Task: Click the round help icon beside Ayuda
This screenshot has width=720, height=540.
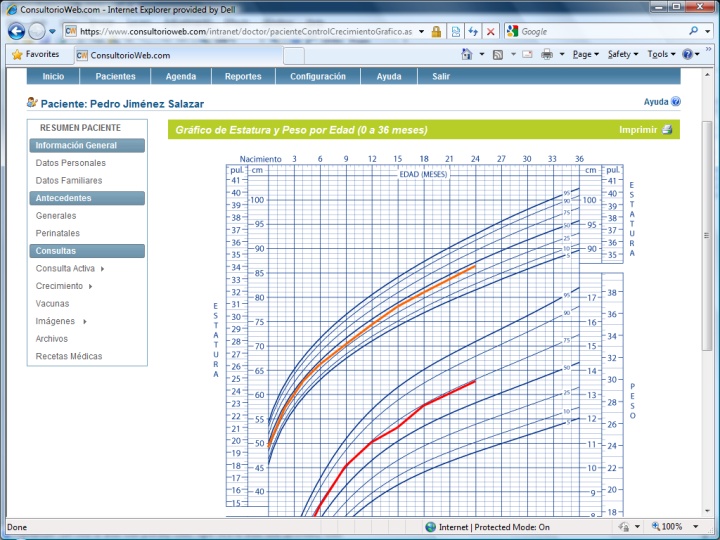Action: click(x=675, y=101)
